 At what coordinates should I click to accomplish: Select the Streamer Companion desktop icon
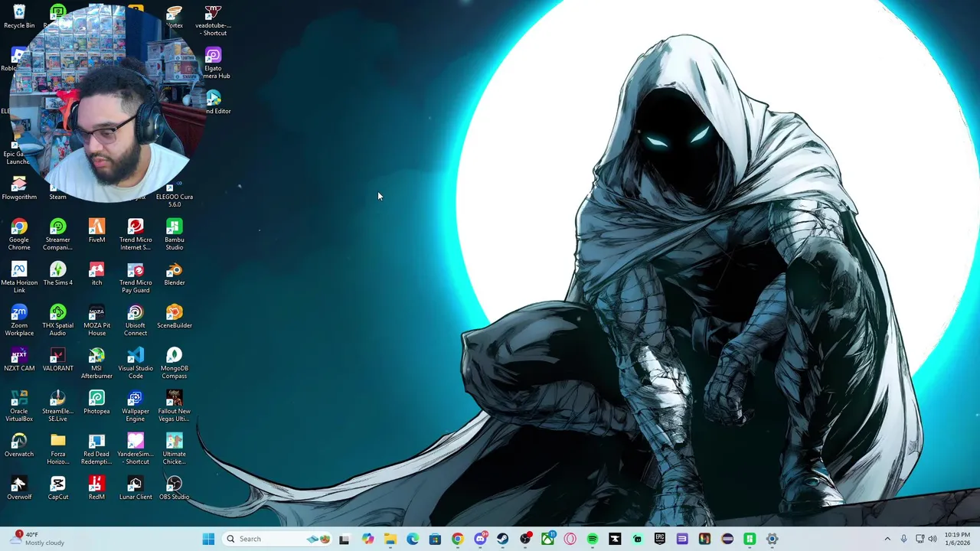point(57,234)
